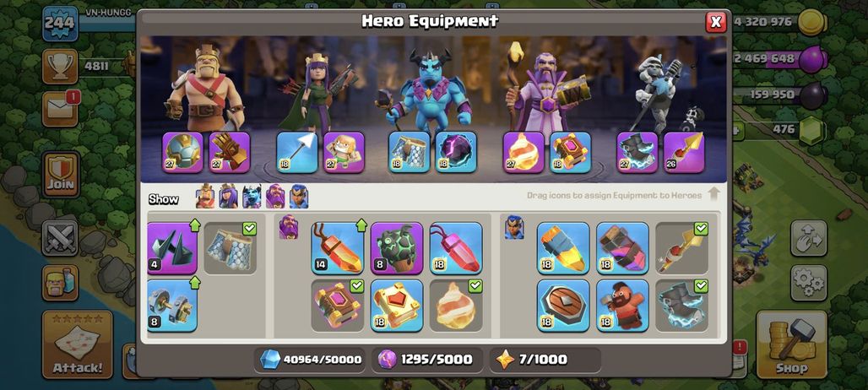Open the mailbox with notification
Image resolution: width=868 pixels, height=390 pixels.
(60, 109)
